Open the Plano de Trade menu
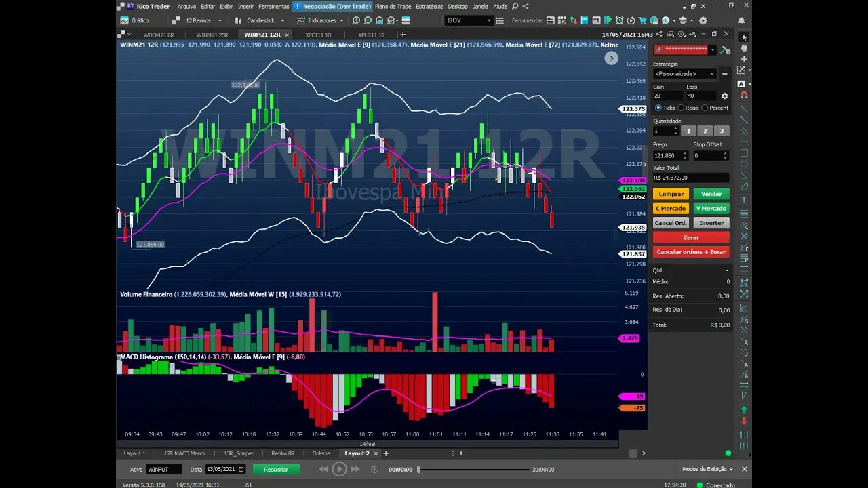 pos(393,6)
